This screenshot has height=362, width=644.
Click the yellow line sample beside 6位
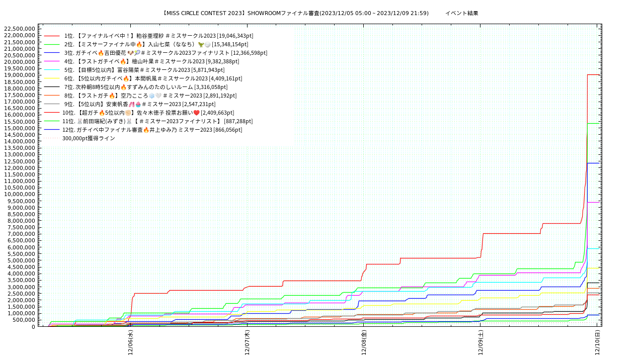[52, 78]
